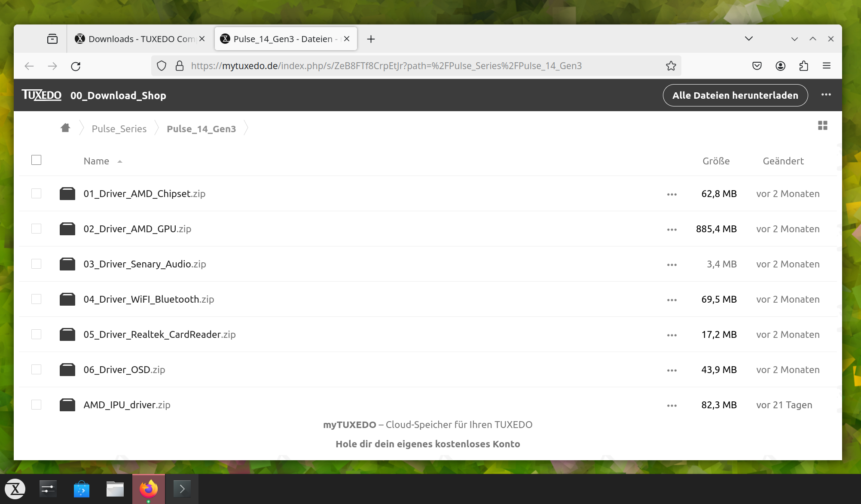861x504 pixels.
Task: Toggle checkbox for AMD_IPU_driver.zip
Action: click(x=36, y=404)
